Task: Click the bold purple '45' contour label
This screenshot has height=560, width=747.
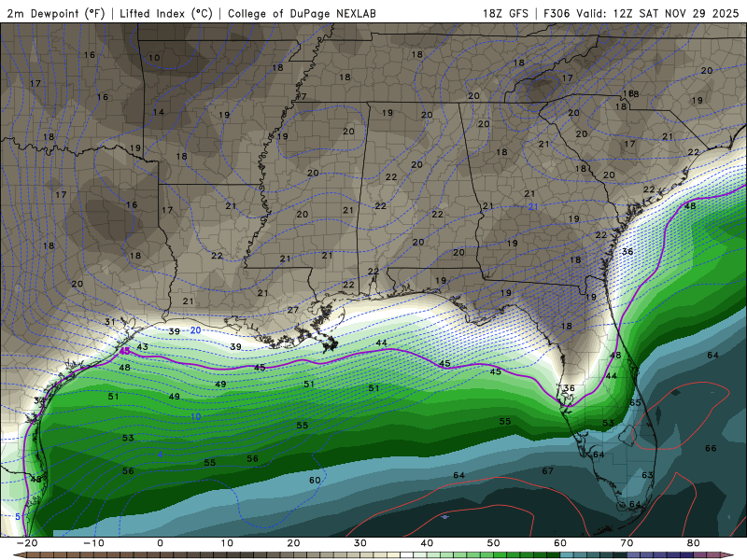Action: pyautogui.click(x=124, y=352)
